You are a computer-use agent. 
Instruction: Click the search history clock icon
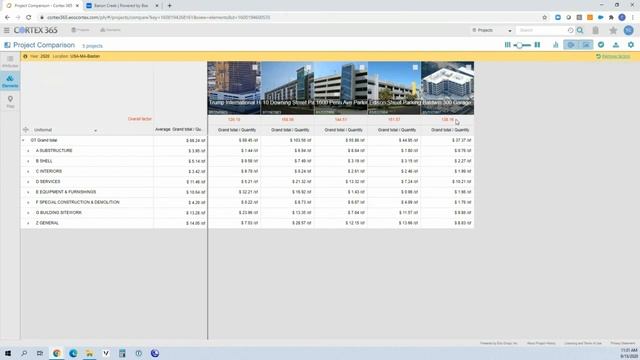570,30
